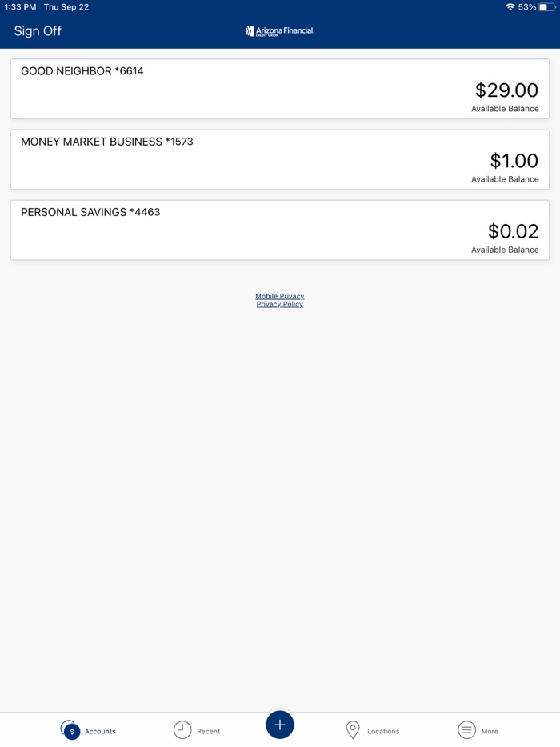Open the MONEY MARKET BUSINESS *1573 account
This screenshot has width=560, height=747.
[280, 158]
